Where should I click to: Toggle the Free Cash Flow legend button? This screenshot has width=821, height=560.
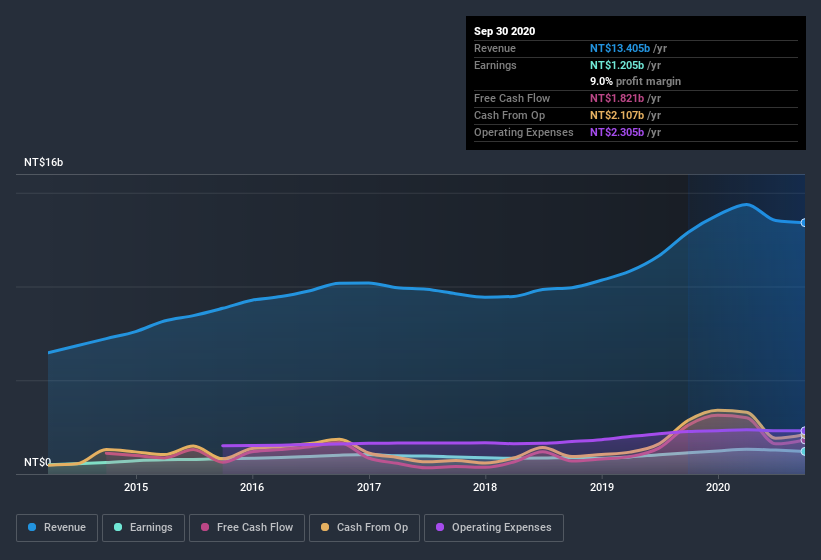[247, 528]
